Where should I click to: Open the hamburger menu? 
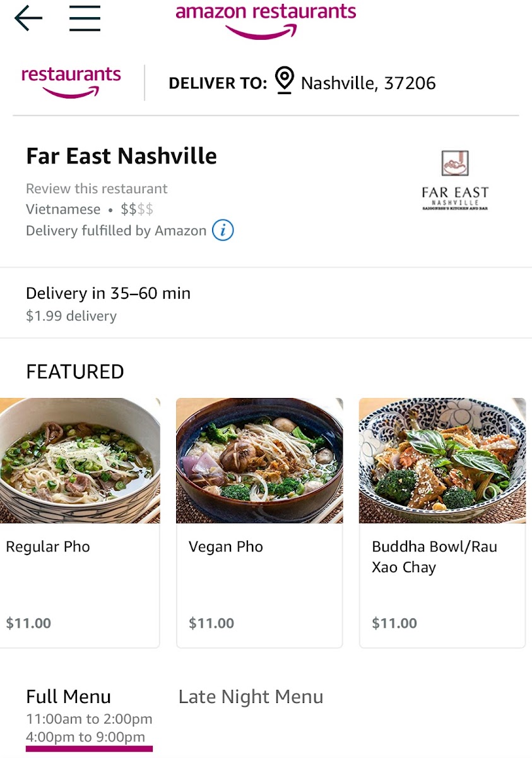click(x=85, y=18)
